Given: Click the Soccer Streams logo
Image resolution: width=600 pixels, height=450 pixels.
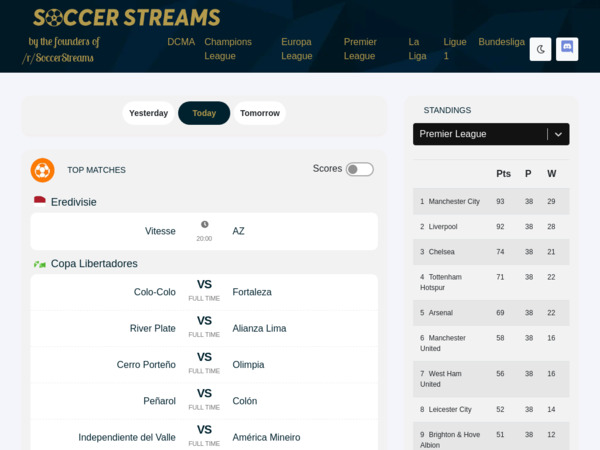Looking at the screenshot, I should tap(127, 18).
